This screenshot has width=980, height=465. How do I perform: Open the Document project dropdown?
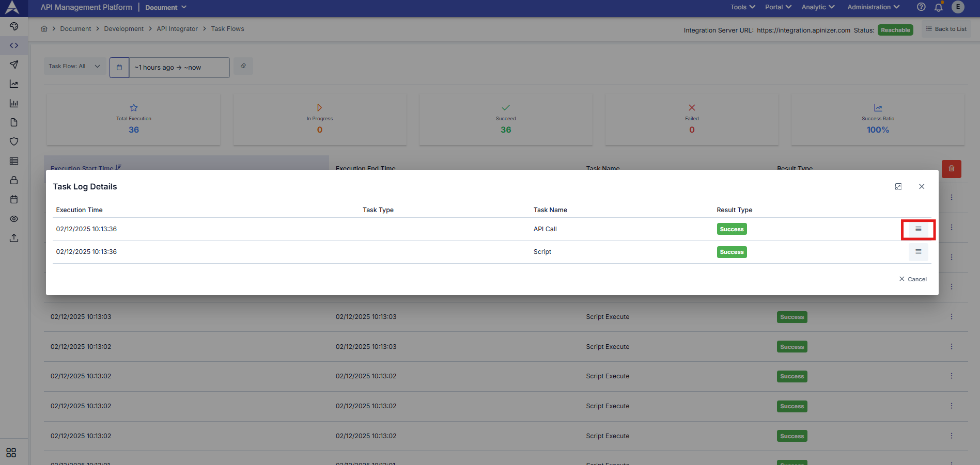[x=165, y=7]
